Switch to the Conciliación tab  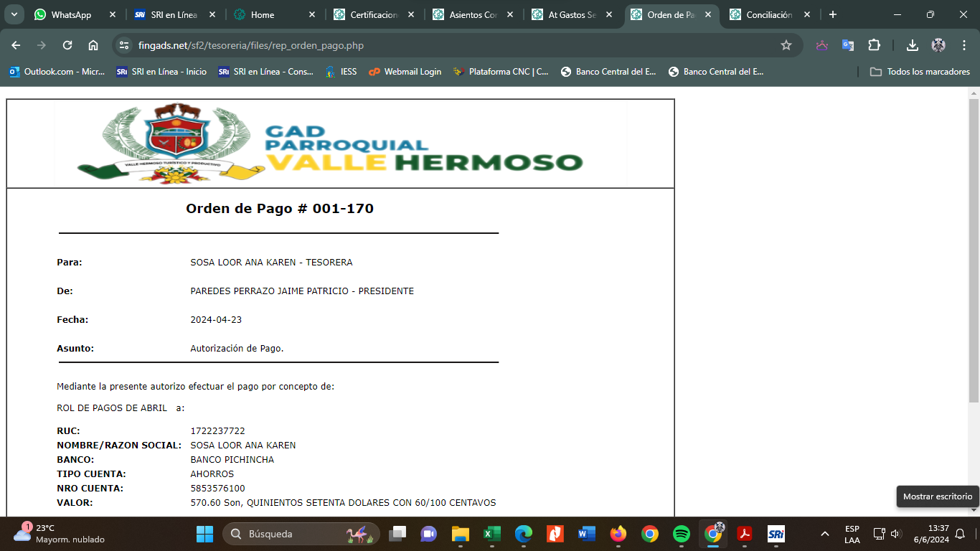[768, 14]
